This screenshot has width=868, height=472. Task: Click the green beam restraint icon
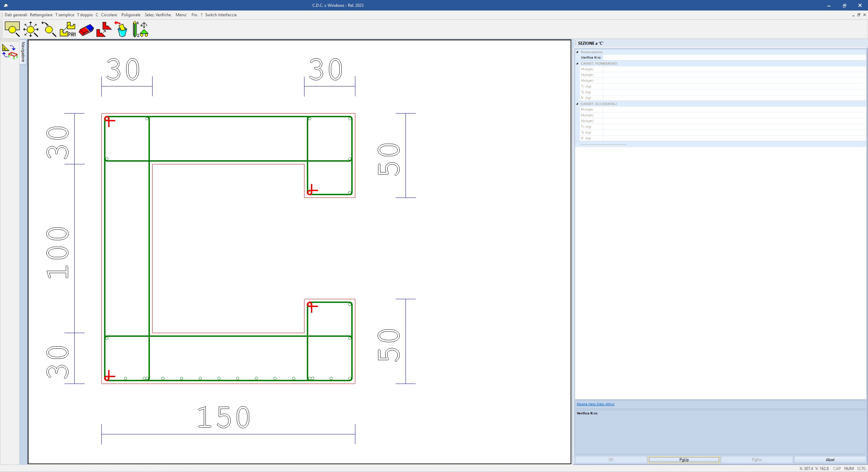coord(140,29)
